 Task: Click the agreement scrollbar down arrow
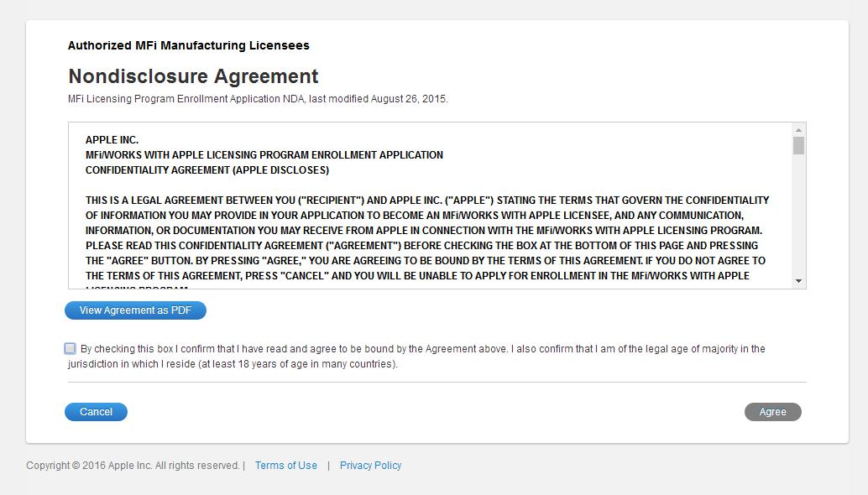[x=798, y=281]
